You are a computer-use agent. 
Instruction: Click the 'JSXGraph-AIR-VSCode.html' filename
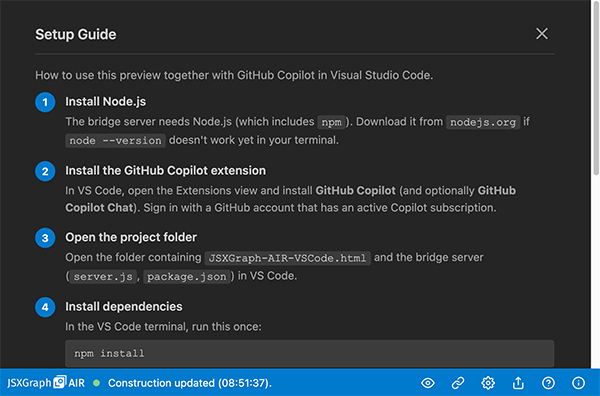[287, 258]
